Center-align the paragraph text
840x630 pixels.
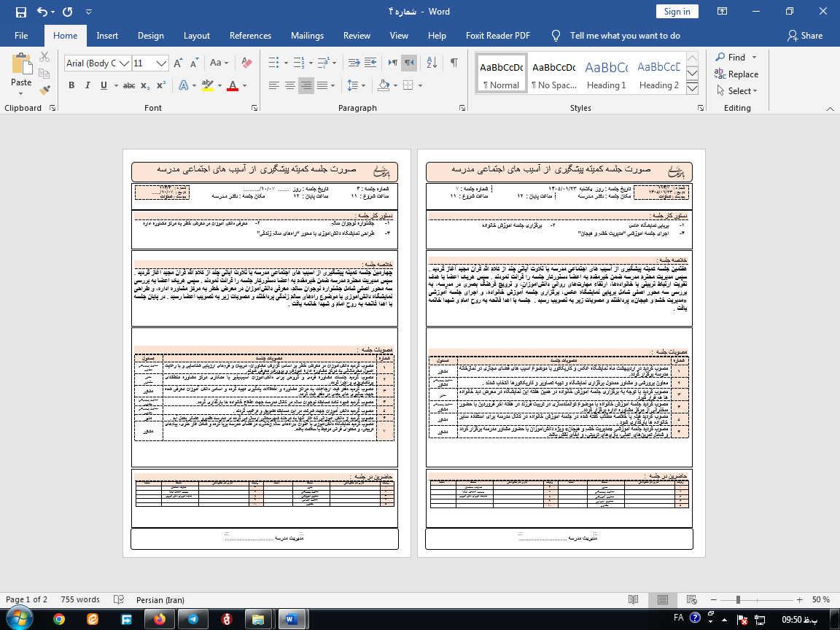point(289,85)
